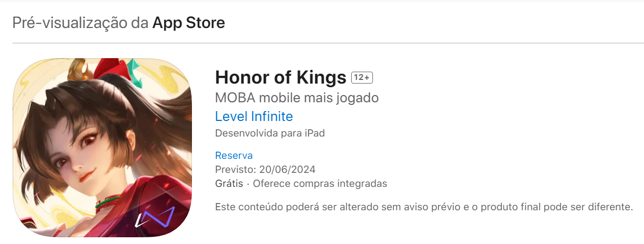Open the Level Infinite developer link
This screenshot has height=244, width=644.
[254, 116]
